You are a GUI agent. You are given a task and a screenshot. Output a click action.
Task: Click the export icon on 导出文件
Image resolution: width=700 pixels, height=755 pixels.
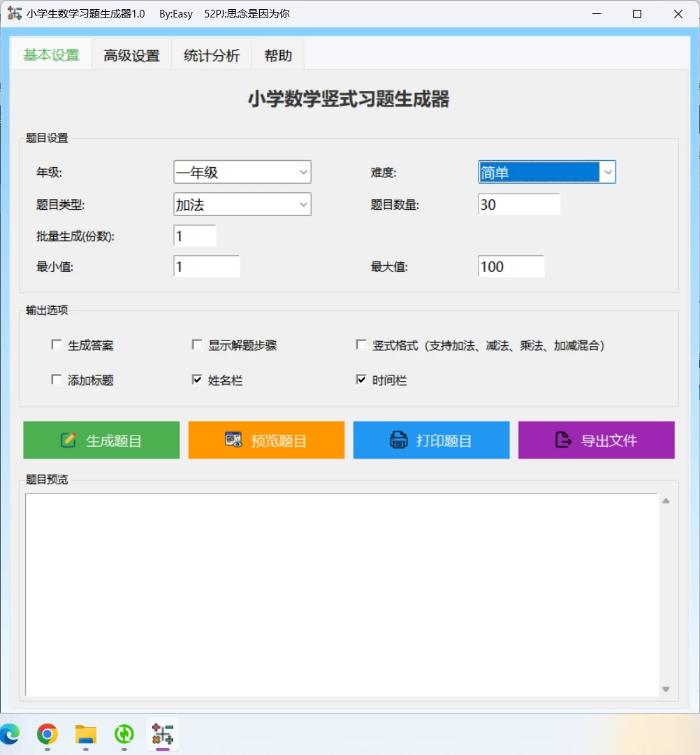(x=563, y=440)
